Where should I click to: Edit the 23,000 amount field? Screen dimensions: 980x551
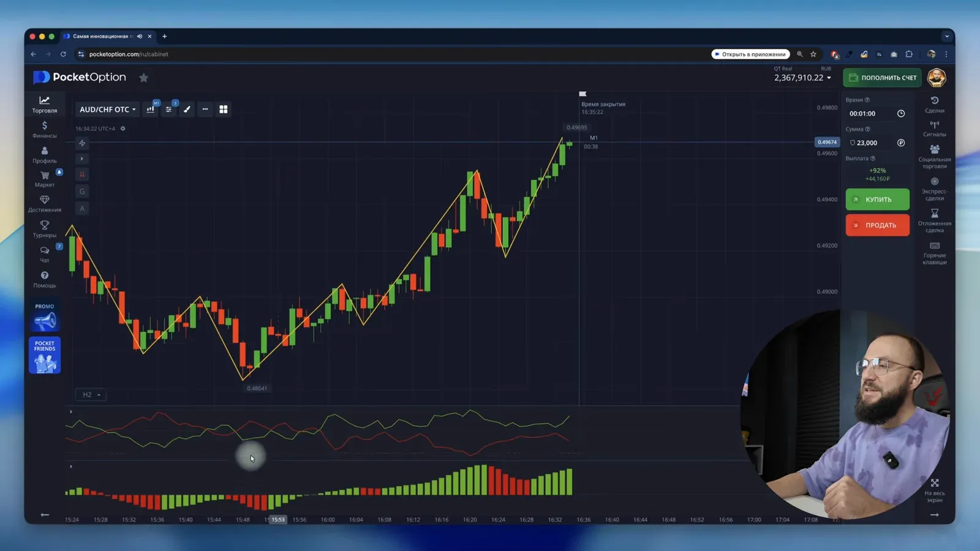[877, 143]
